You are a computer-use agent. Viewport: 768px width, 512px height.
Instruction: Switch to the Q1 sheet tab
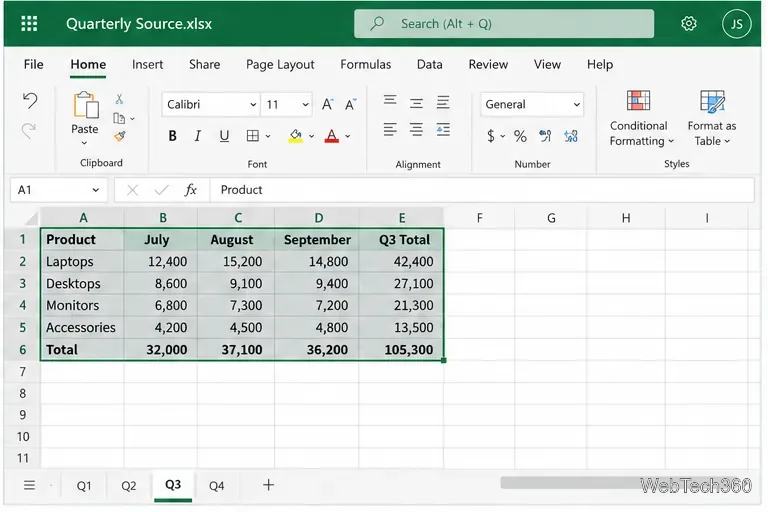click(84, 486)
